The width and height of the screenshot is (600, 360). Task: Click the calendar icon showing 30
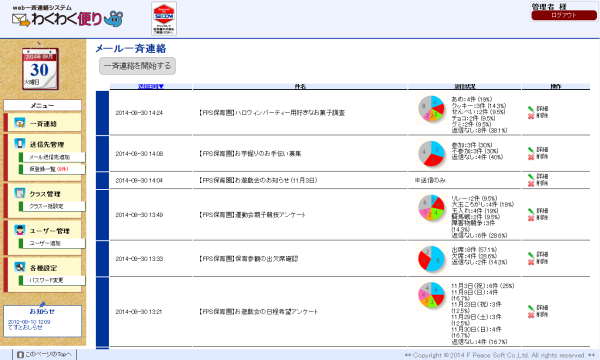pyautogui.click(x=40, y=69)
